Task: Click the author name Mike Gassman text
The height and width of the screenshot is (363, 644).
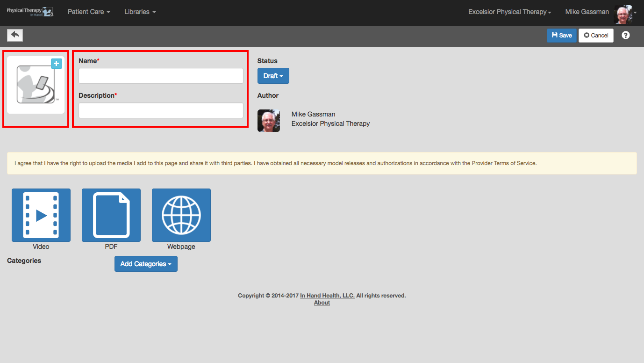Action: pos(313,114)
